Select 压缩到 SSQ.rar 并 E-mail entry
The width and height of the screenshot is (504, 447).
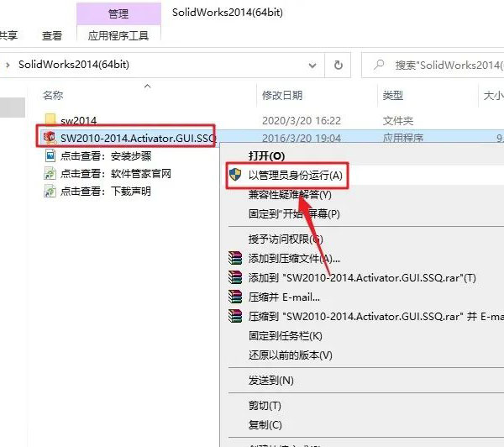[x=376, y=316]
